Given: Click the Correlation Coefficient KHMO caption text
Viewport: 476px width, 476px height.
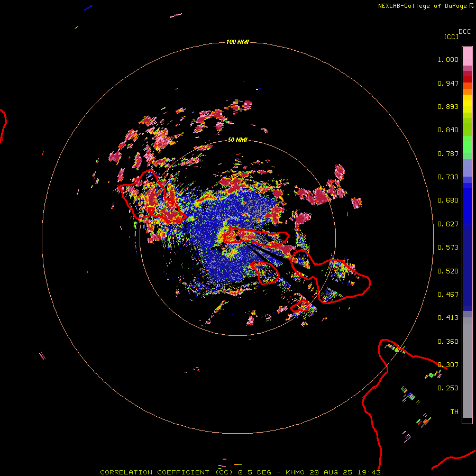Looking at the screenshot, I should point(240,472).
